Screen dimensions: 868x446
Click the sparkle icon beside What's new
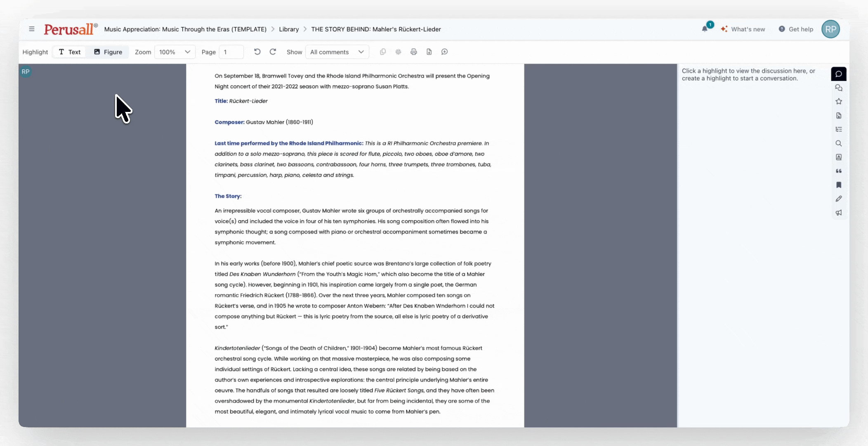click(x=724, y=29)
